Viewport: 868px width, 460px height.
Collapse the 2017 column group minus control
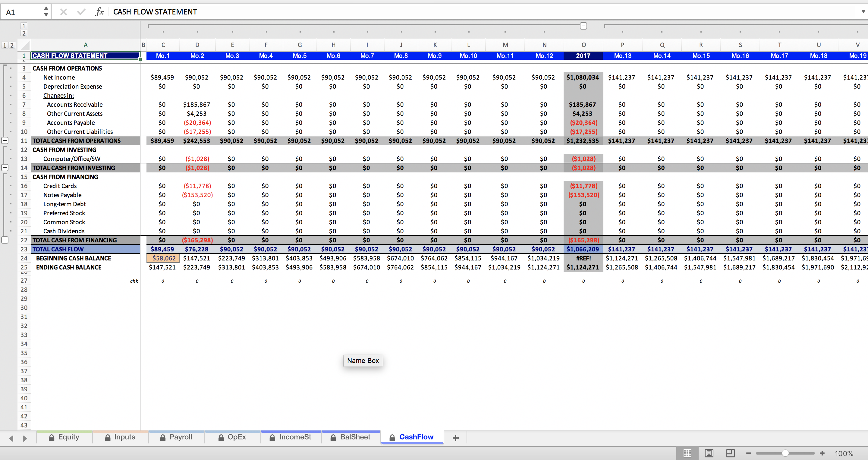[x=583, y=26]
